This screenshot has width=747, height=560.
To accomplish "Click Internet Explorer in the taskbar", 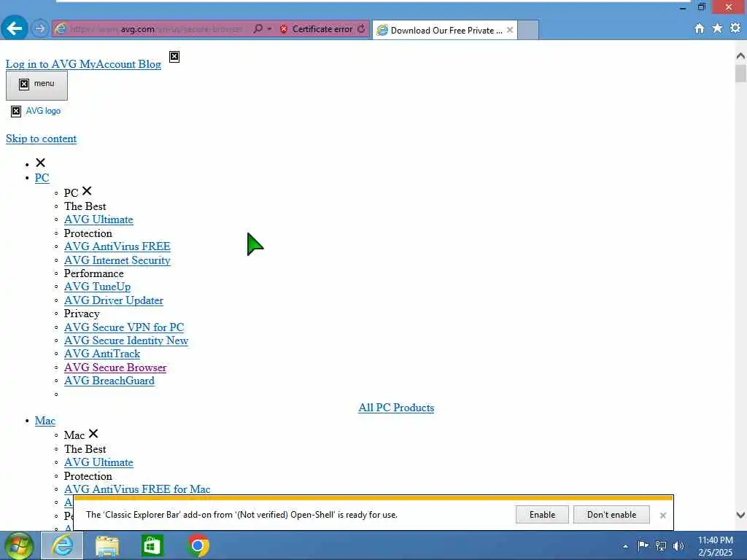I will (x=63, y=545).
